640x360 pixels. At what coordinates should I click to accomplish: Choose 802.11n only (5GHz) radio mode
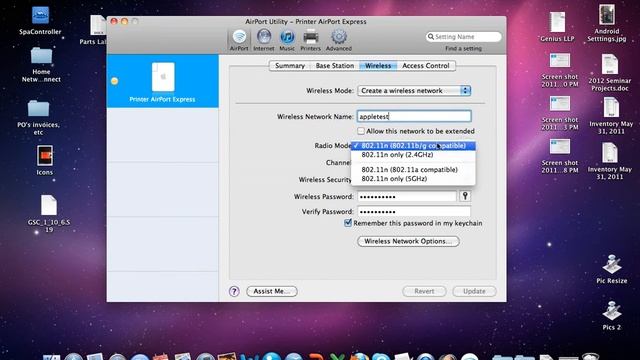pos(413,178)
